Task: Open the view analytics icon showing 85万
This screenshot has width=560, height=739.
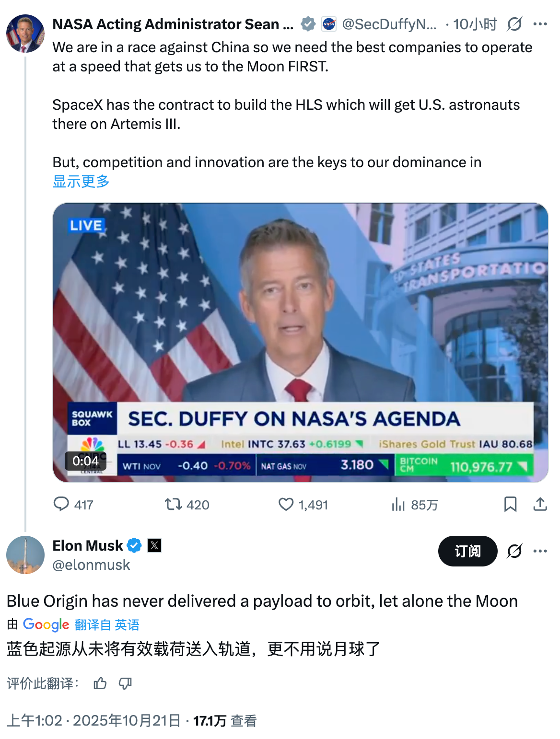Action: coord(398,504)
